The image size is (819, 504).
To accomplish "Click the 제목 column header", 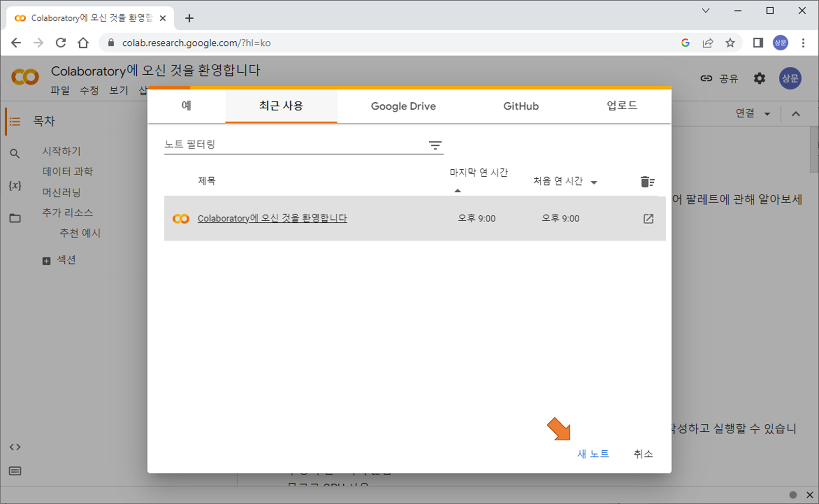I will (207, 181).
